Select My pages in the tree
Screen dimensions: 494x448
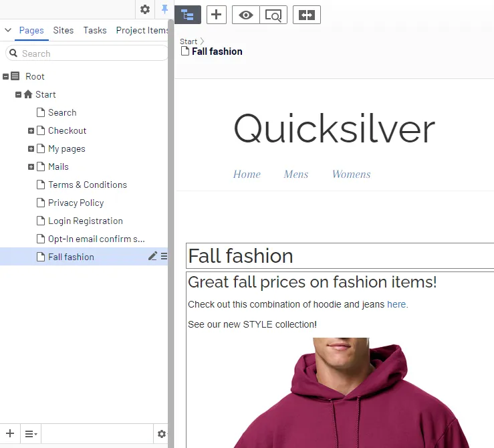point(67,148)
